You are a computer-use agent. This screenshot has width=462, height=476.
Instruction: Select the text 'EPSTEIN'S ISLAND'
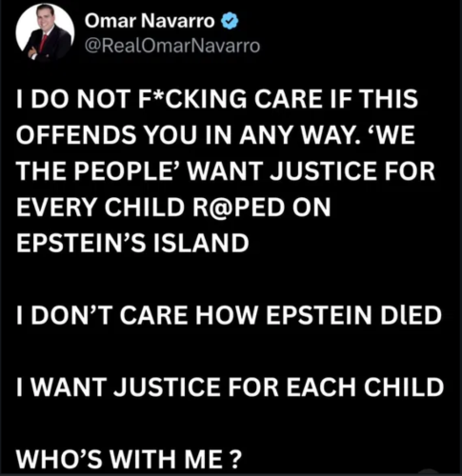[x=132, y=243]
